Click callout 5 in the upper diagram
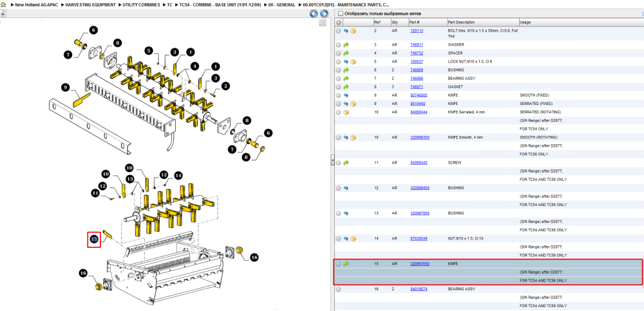This screenshot has width=644, height=311. pyautogui.click(x=149, y=50)
